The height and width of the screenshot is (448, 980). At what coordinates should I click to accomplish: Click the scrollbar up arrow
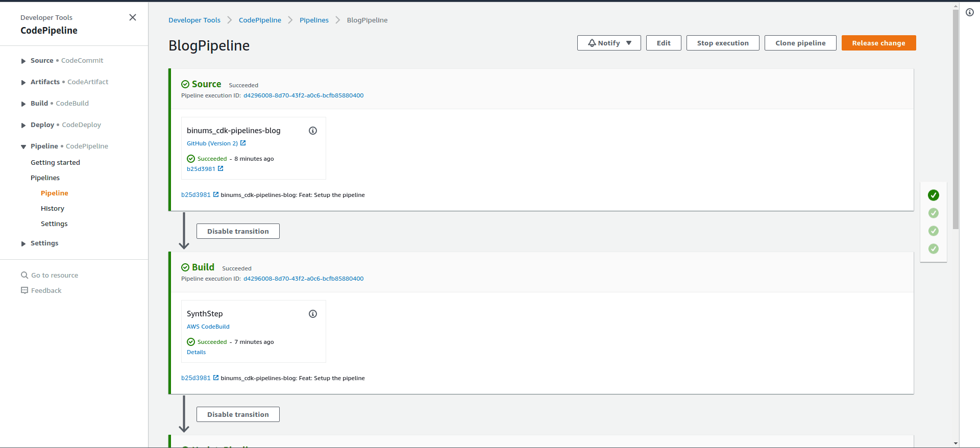point(955,6)
